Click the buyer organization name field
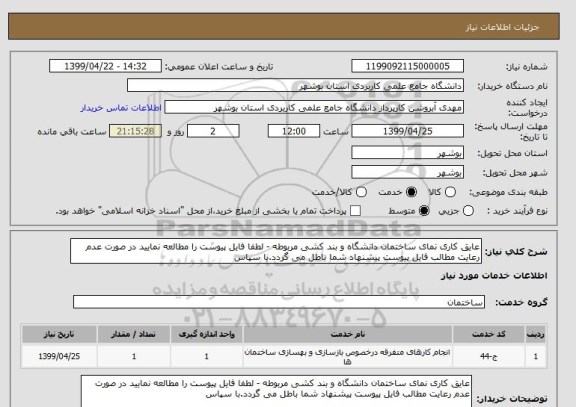This screenshot has width=576, height=407. pyautogui.click(x=295, y=86)
